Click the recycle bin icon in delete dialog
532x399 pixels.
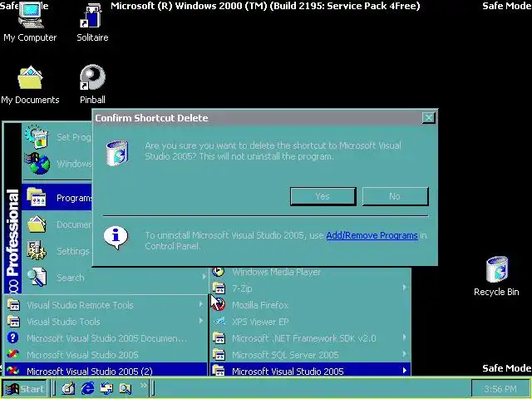coord(117,153)
